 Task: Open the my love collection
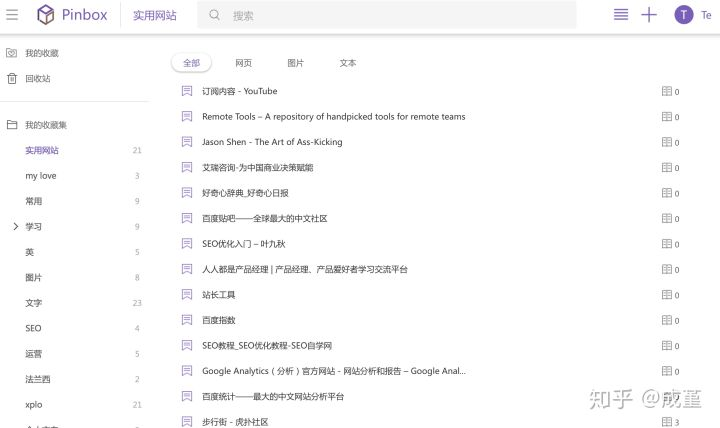(41, 176)
